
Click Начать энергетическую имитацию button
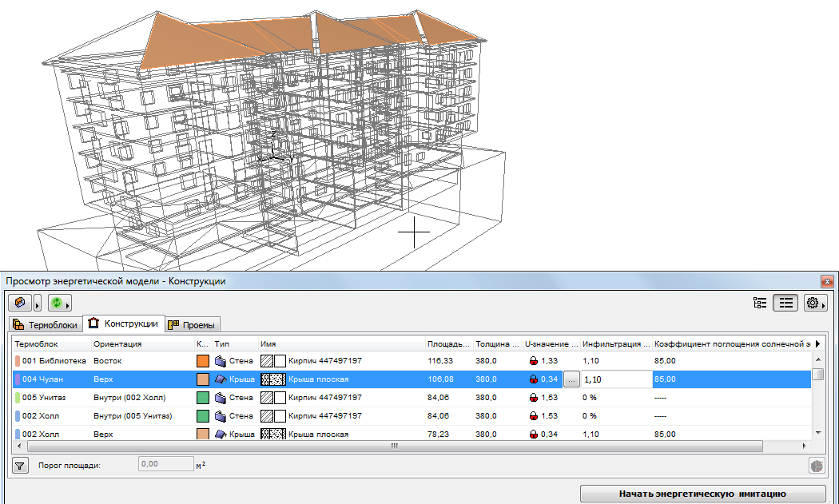702,493
